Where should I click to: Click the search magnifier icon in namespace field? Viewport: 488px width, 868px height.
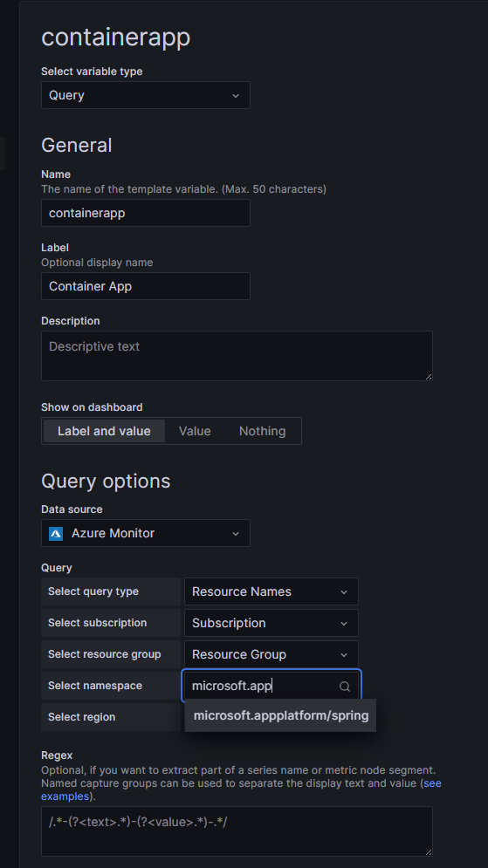pyautogui.click(x=345, y=687)
